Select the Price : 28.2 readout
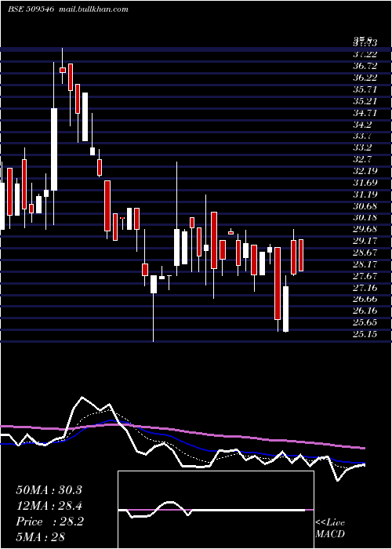This screenshot has width=392, height=549. click(x=49, y=522)
